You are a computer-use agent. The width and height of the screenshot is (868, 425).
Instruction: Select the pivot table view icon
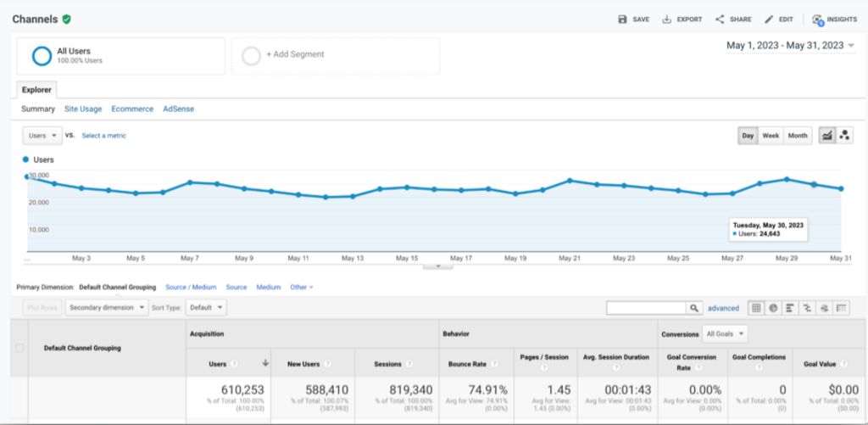pyautogui.click(x=841, y=308)
